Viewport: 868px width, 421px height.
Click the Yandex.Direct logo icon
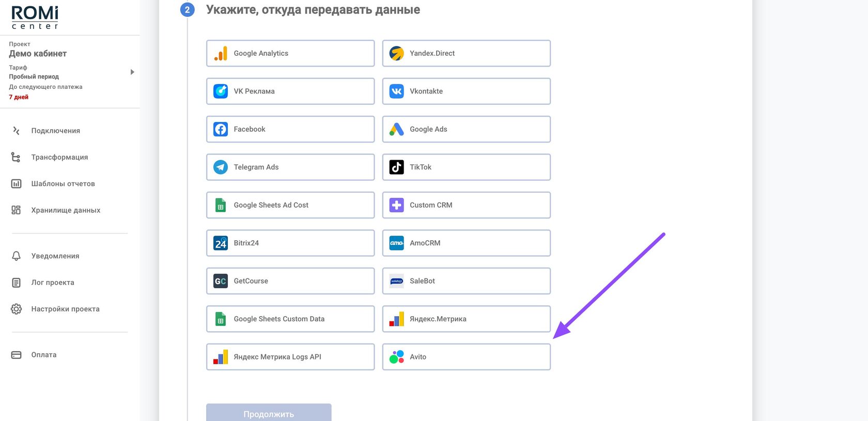click(x=397, y=53)
